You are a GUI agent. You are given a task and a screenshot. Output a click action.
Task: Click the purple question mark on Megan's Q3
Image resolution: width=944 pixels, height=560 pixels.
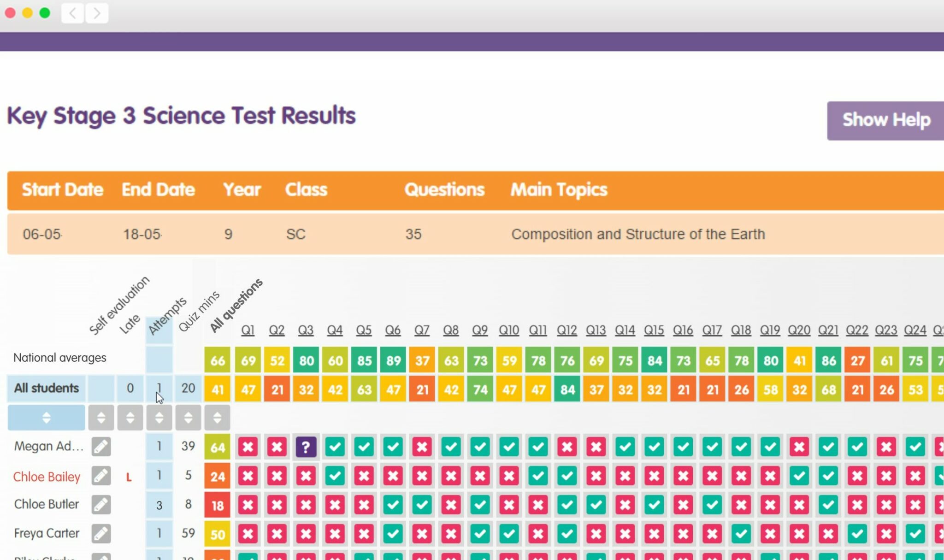tap(306, 446)
